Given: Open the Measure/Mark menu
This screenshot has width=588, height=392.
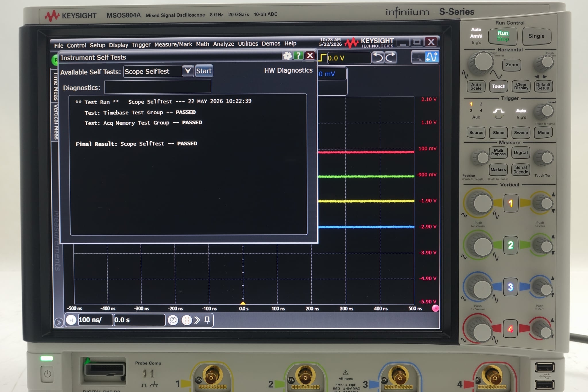Looking at the screenshot, I should pyautogui.click(x=173, y=45).
